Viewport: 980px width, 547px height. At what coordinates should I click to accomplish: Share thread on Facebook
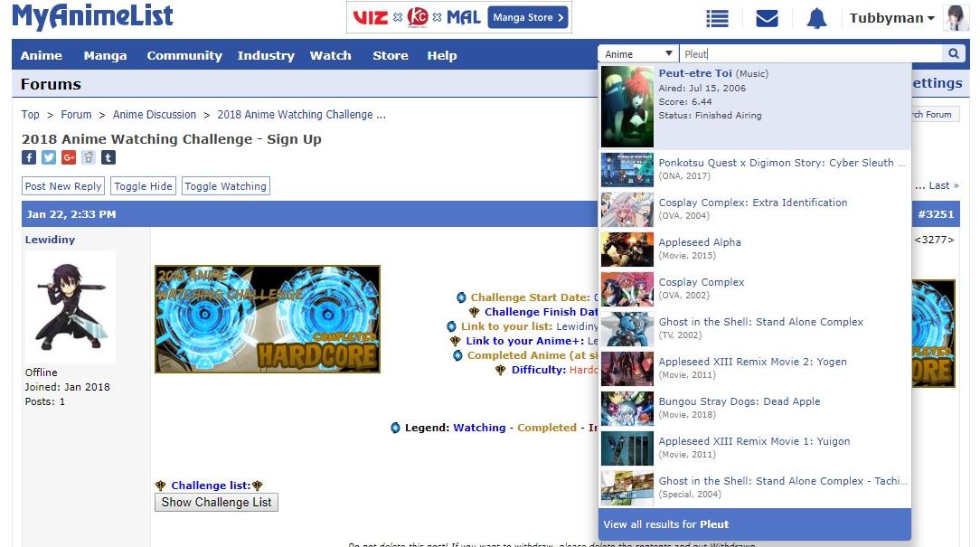(x=29, y=157)
